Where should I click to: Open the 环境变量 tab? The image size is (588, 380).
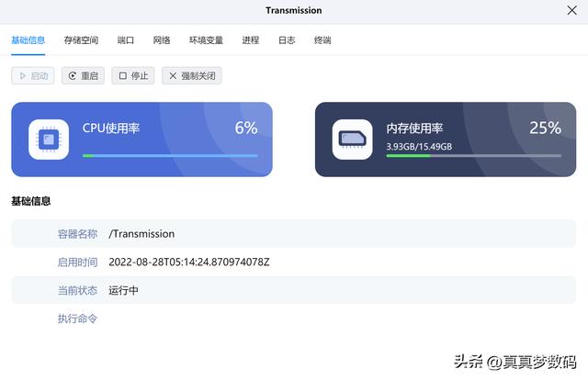(206, 40)
